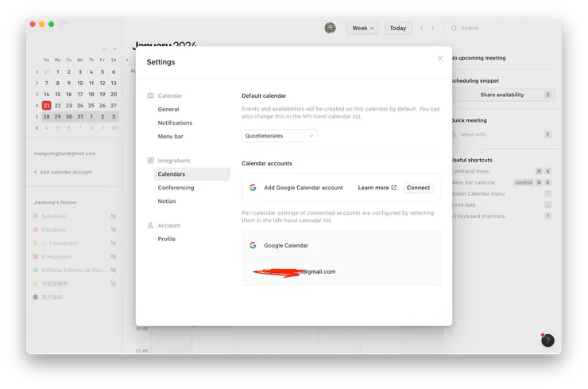Click the Meet with input field
Screen dimensions: 588x389
coord(501,134)
